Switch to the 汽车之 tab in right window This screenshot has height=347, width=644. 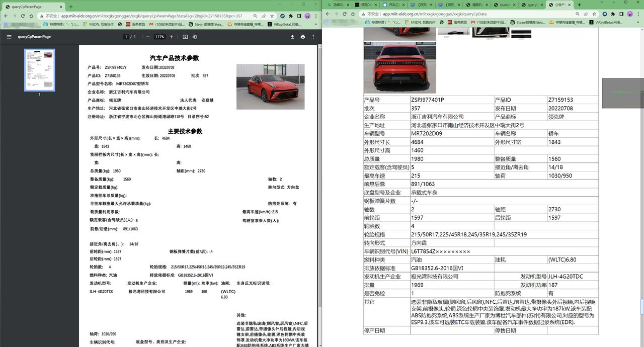point(393,5)
